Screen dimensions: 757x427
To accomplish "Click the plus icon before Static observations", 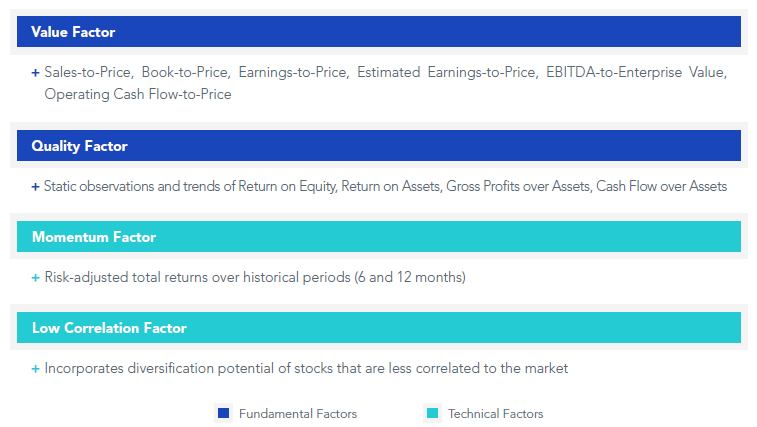I will coord(35,187).
